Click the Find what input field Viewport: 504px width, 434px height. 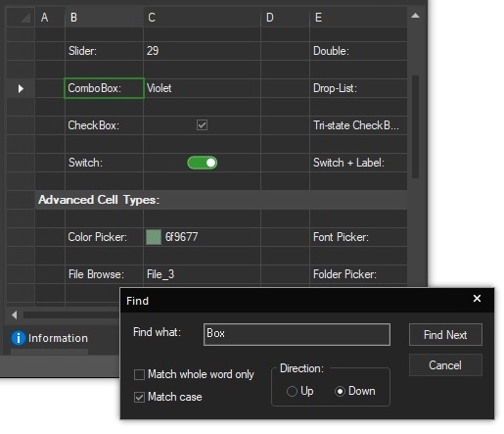click(297, 334)
